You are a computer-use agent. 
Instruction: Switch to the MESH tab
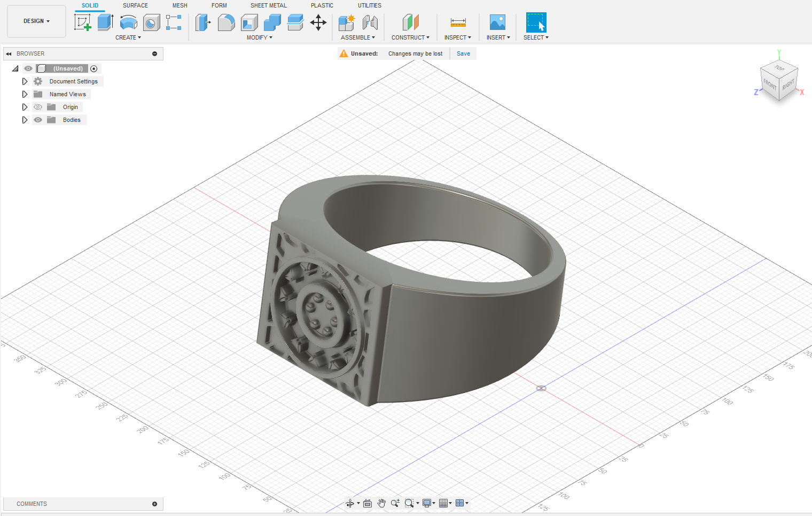(179, 5)
